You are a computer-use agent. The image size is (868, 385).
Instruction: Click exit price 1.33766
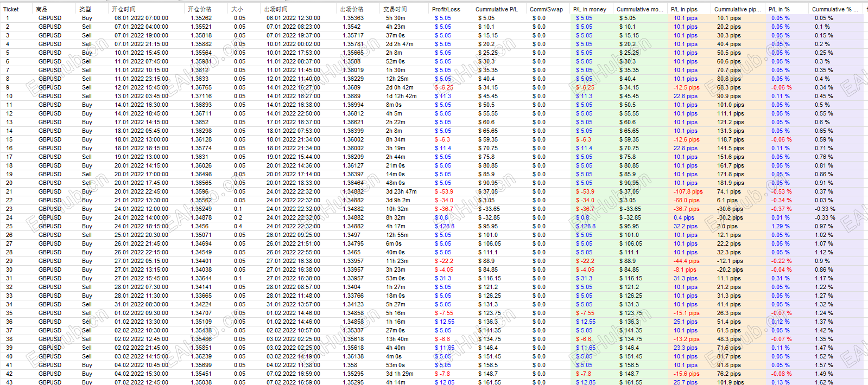tap(353, 296)
